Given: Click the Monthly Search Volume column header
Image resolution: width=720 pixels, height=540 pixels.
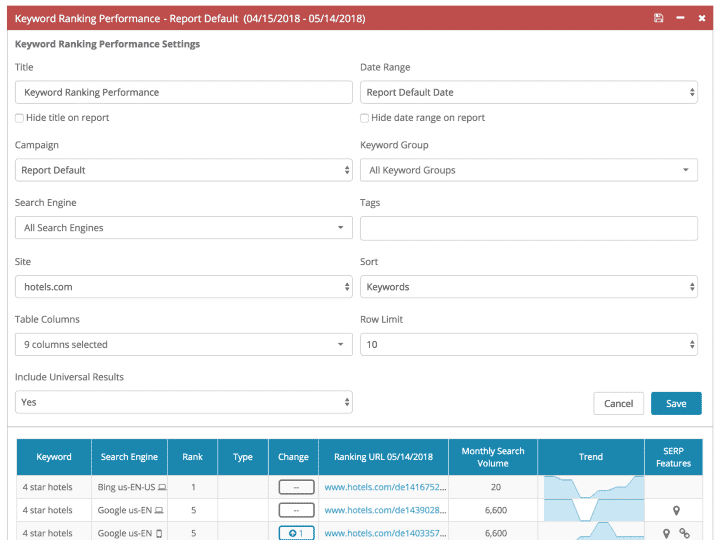Looking at the screenshot, I should (492, 457).
